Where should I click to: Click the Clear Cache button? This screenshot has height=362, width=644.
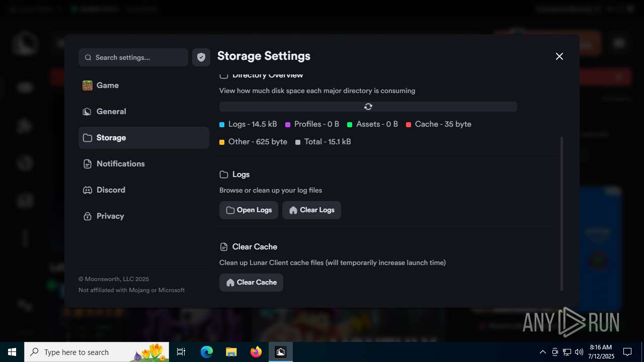point(251,283)
